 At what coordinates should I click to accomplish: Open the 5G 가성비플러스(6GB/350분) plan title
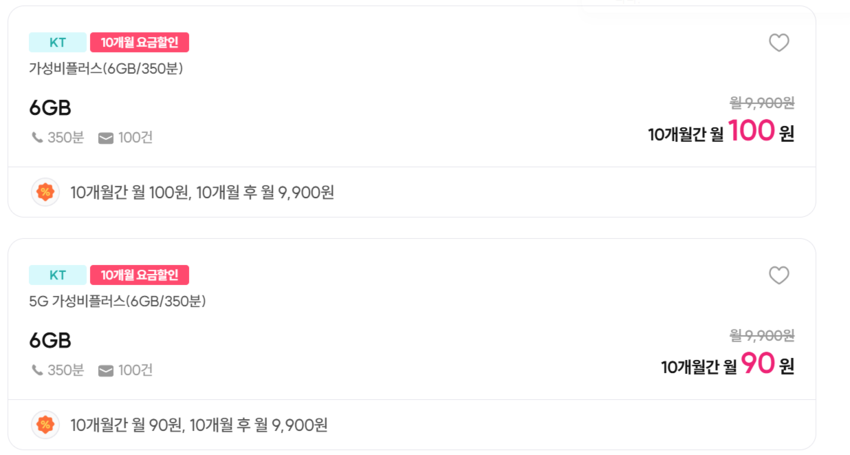coord(117,302)
